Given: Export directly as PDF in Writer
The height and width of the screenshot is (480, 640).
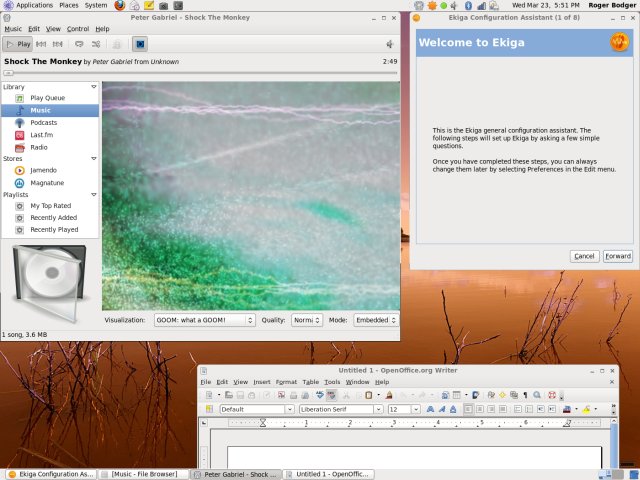Looking at the screenshot, I should [x=281, y=395].
